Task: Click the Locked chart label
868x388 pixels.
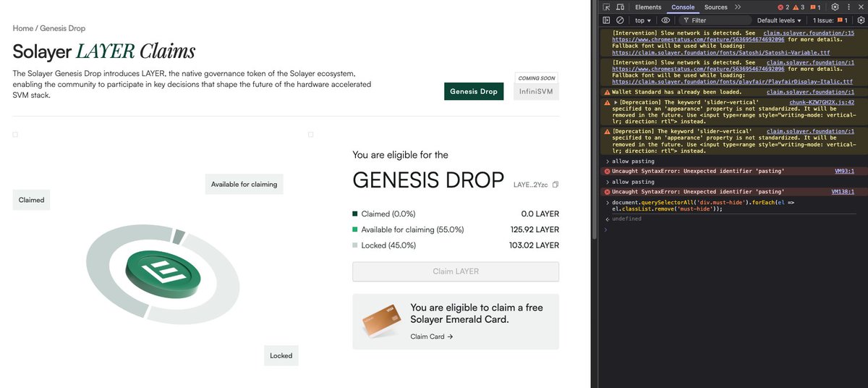Action: 281,355
